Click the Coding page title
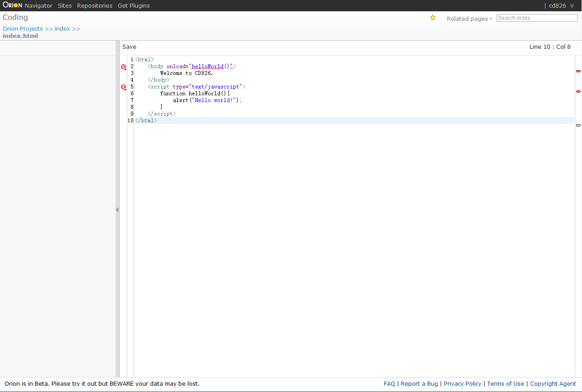The width and height of the screenshot is (582, 392). pyautogui.click(x=15, y=17)
